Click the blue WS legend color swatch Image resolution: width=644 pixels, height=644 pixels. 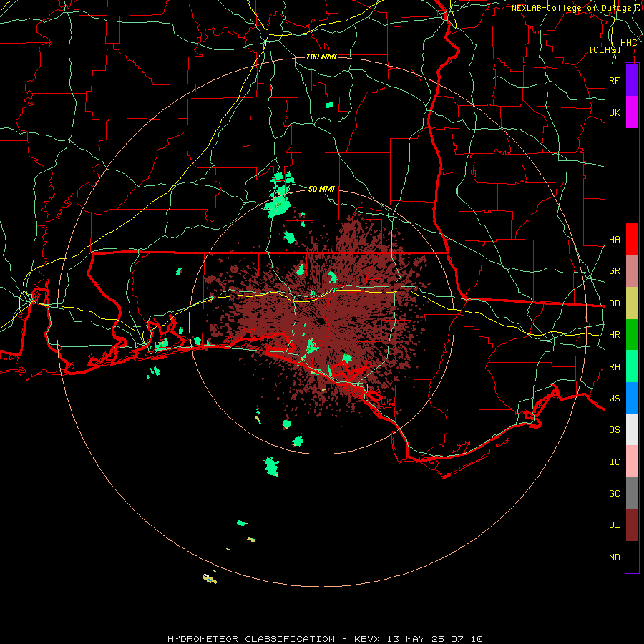pos(632,398)
